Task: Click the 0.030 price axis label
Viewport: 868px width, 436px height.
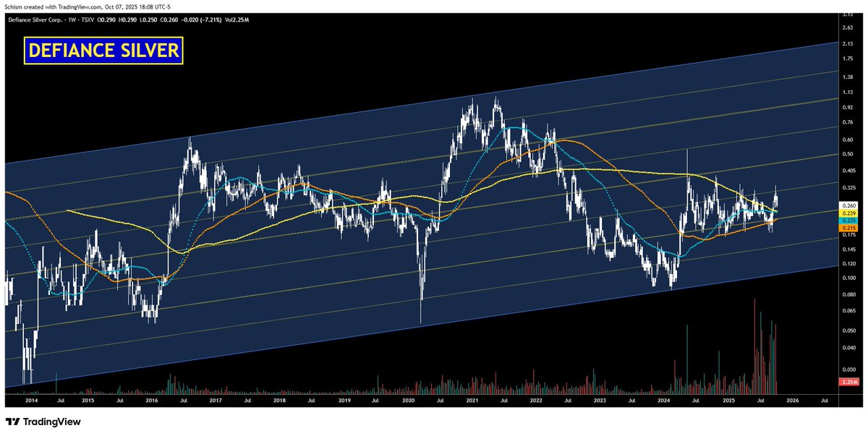Action: pyautogui.click(x=849, y=369)
